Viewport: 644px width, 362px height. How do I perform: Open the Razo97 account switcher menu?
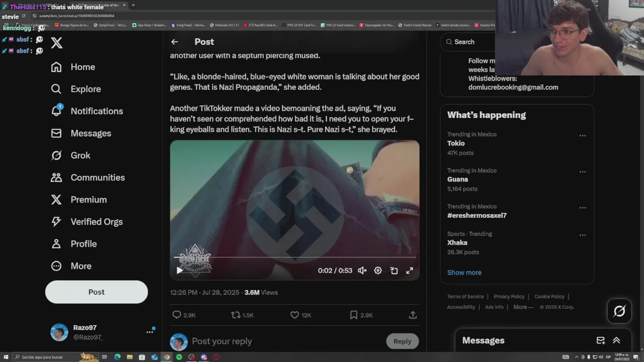pos(149,332)
